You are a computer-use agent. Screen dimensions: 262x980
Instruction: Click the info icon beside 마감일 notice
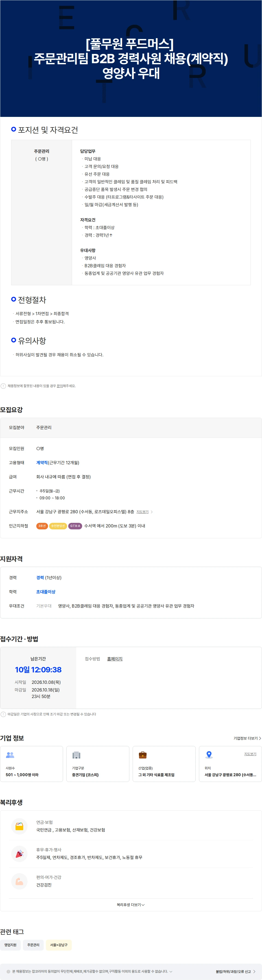(x=4, y=714)
